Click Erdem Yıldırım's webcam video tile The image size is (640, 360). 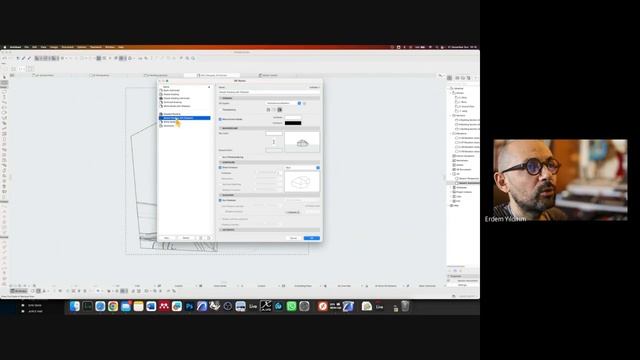pyautogui.click(x=560, y=180)
